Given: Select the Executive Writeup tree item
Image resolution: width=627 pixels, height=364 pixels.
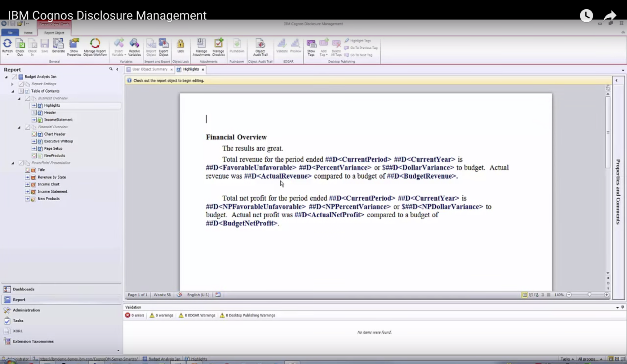Looking at the screenshot, I should click(58, 141).
